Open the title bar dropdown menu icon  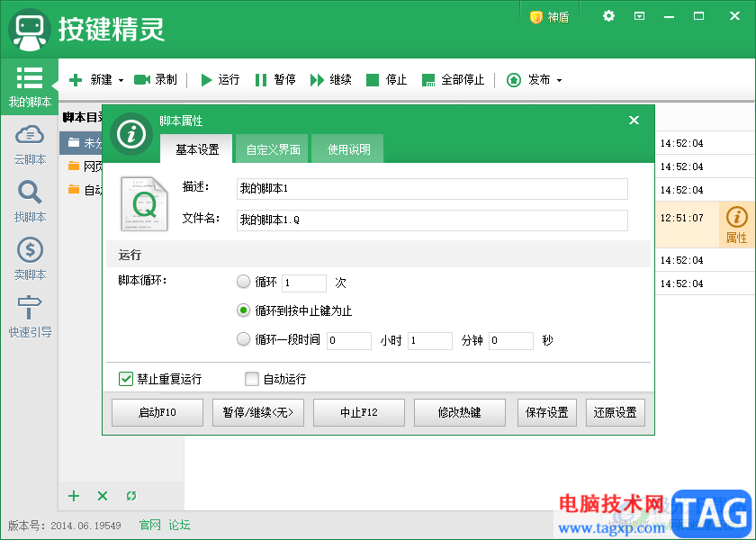click(x=639, y=16)
